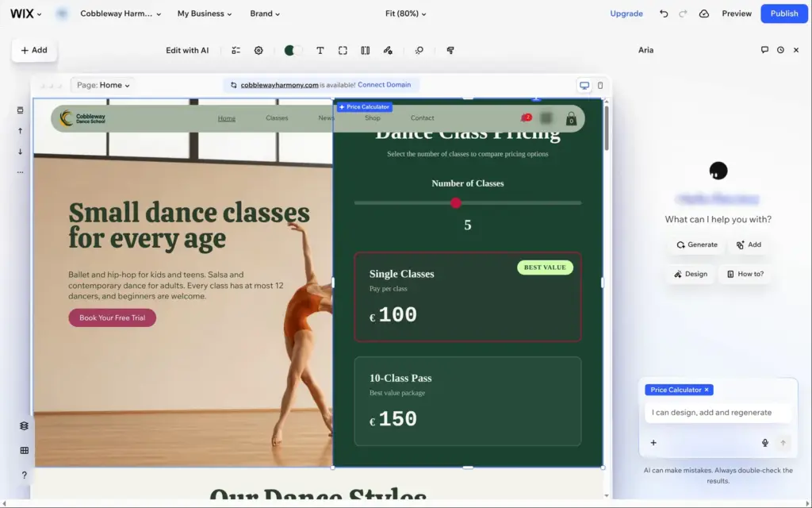Click Connect Domain link
Viewport: 812px width, 508px height.
(384, 85)
